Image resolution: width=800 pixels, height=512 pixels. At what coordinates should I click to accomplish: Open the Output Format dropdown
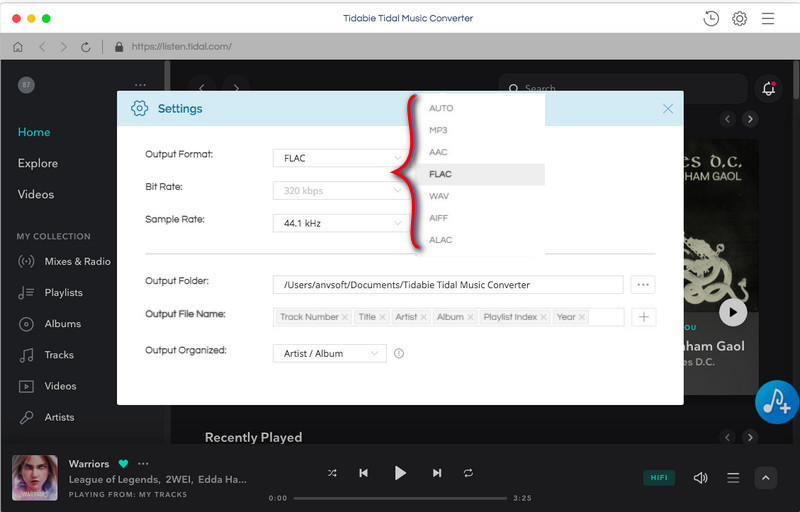340,158
